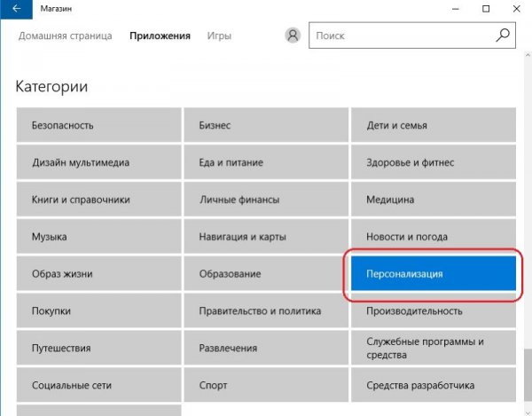
Task: Choose the Бизнес category
Action: tap(266, 126)
